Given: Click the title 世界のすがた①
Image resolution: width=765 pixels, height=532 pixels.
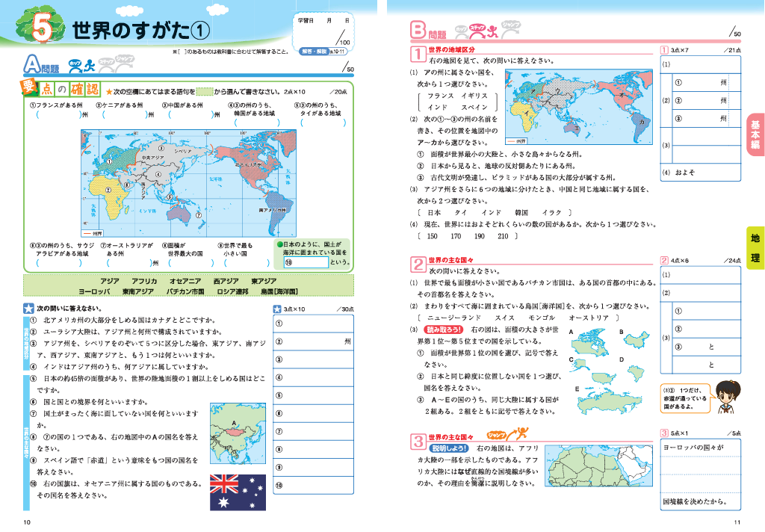Looking at the screenshot, I should tap(141, 30).
